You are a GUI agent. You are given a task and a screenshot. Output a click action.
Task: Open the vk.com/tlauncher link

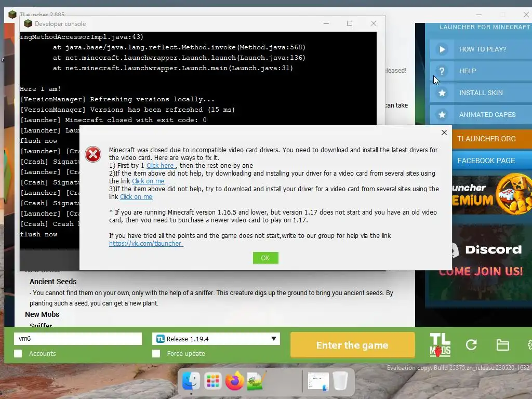click(x=146, y=243)
